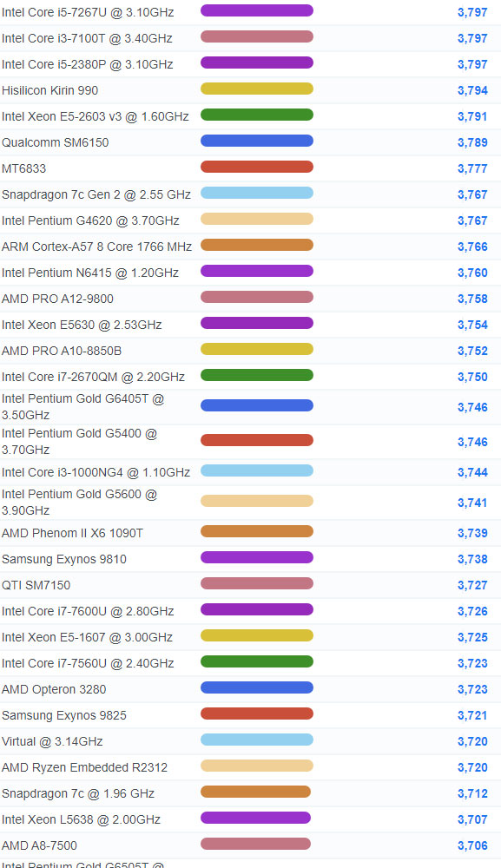Click the score 3,712 for Snapdragon 7c
The height and width of the screenshot is (868, 501).
(x=472, y=793)
